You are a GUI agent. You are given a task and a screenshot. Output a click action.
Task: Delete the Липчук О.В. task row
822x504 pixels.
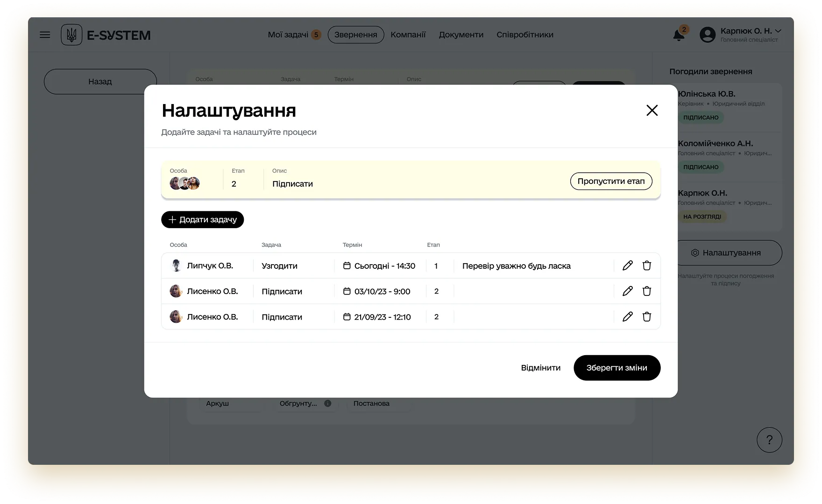[647, 266]
